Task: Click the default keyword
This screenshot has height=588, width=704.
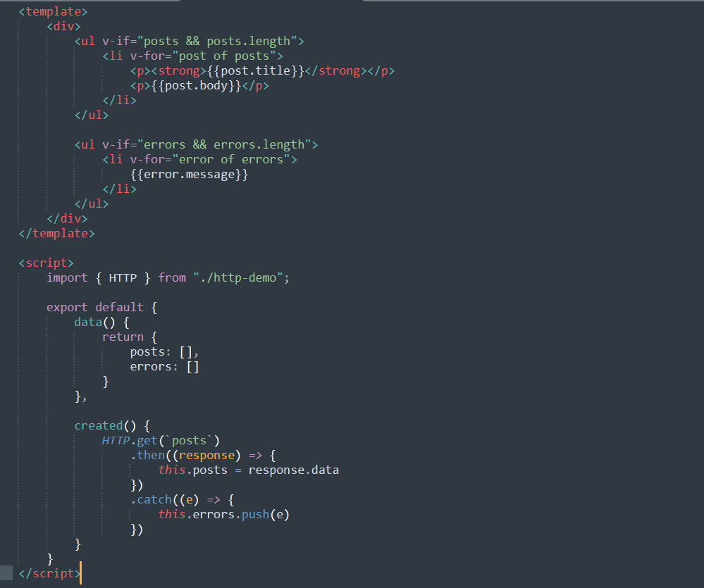Action: pos(119,308)
